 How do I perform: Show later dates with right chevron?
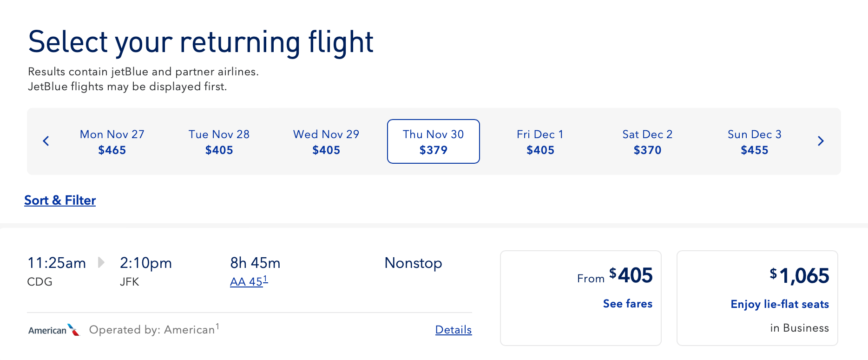(x=821, y=141)
